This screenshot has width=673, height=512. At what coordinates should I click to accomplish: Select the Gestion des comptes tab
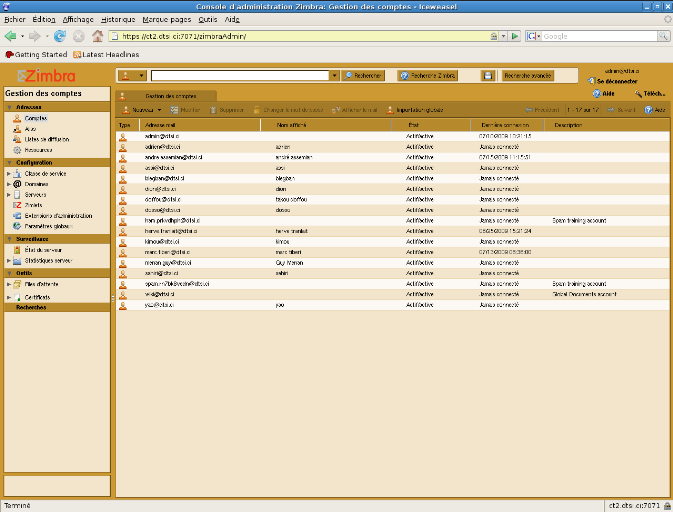point(171,95)
